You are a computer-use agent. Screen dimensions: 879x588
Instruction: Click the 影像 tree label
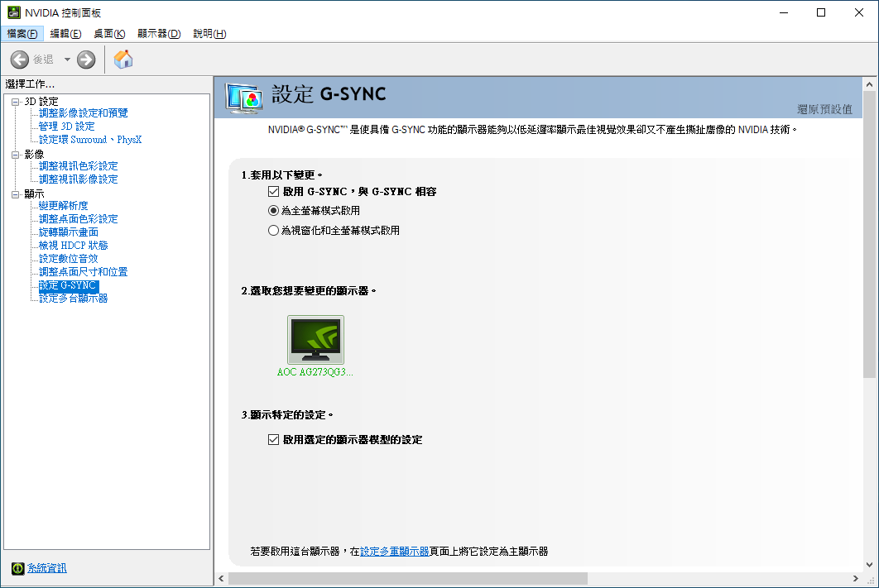coord(34,155)
